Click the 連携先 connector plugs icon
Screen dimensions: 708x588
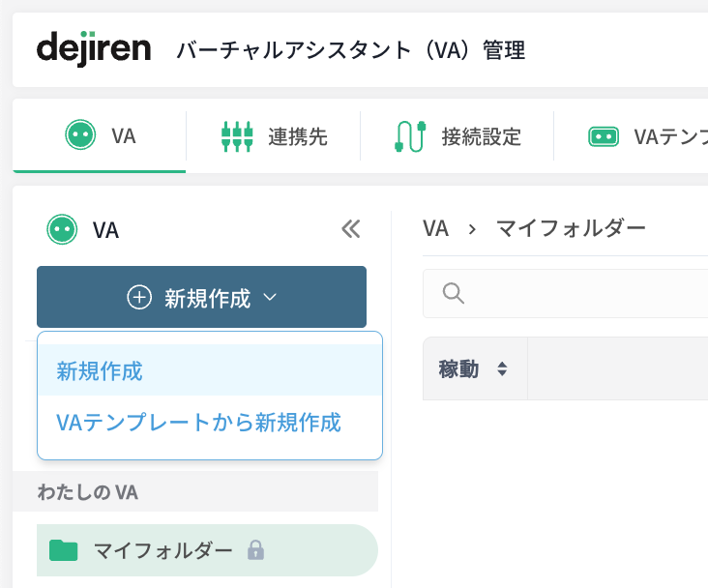tap(237, 136)
